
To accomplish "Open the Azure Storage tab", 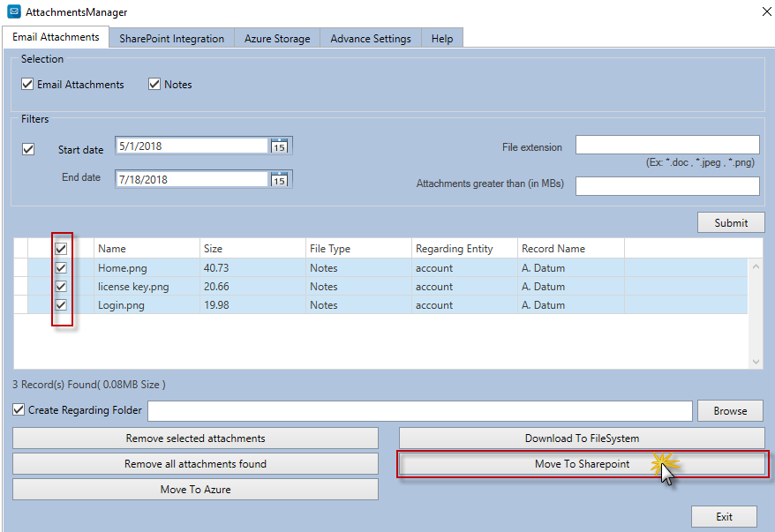I will (277, 39).
